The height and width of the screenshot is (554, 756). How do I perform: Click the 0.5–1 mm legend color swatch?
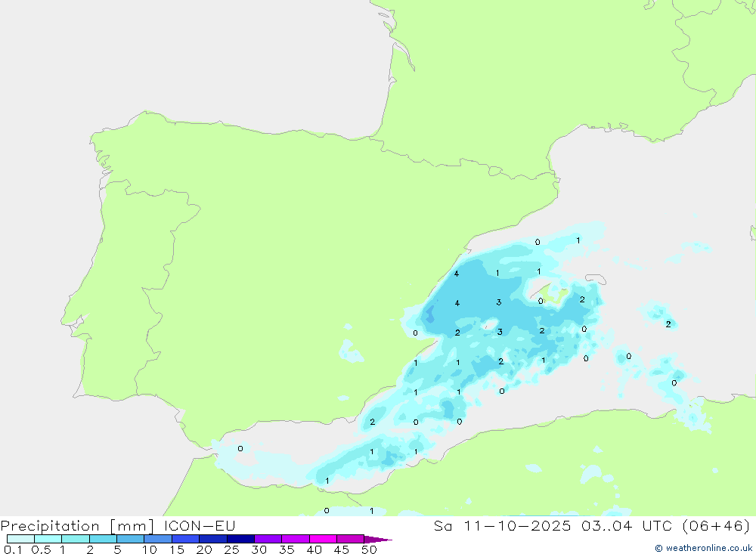[x=48, y=539]
